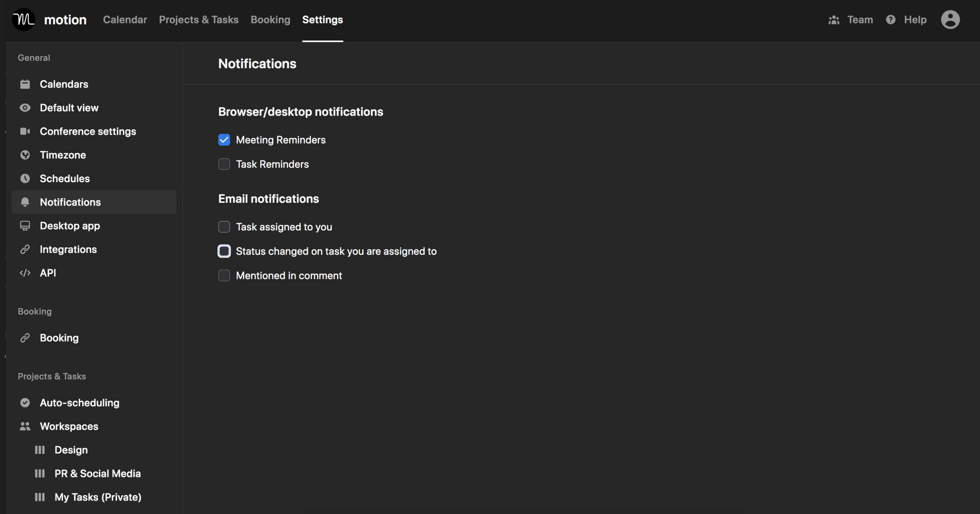Open the Projects & Tasks tab
Image resolution: width=980 pixels, height=514 pixels.
click(199, 20)
